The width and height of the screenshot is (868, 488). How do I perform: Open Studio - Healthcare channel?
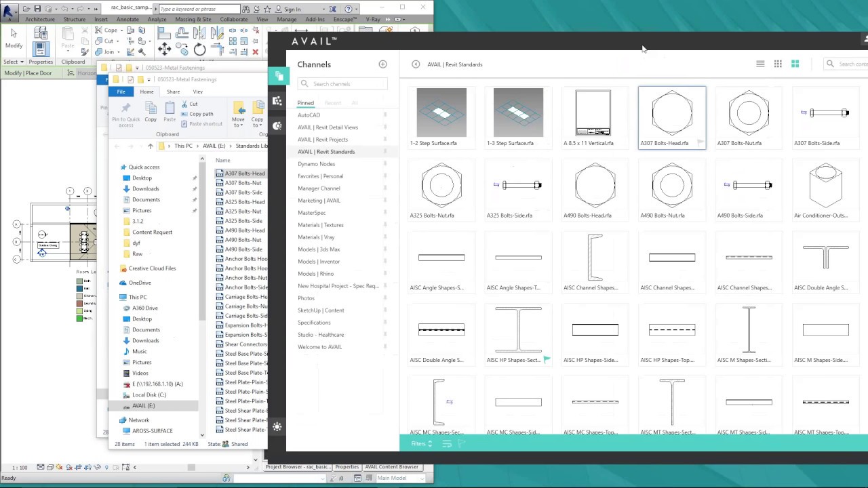pyautogui.click(x=321, y=335)
